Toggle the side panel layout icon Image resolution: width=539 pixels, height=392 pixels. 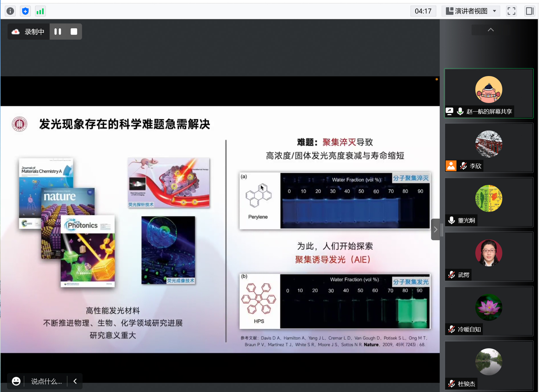(x=529, y=11)
